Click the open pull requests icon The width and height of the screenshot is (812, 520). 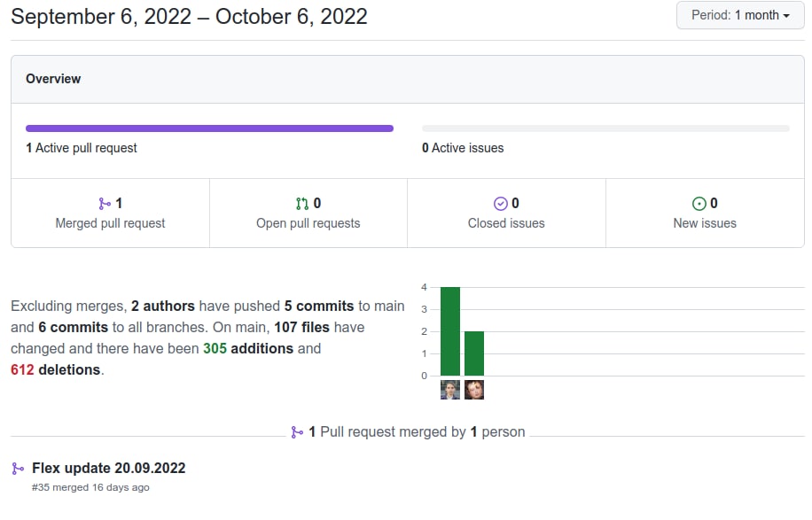click(302, 204)
